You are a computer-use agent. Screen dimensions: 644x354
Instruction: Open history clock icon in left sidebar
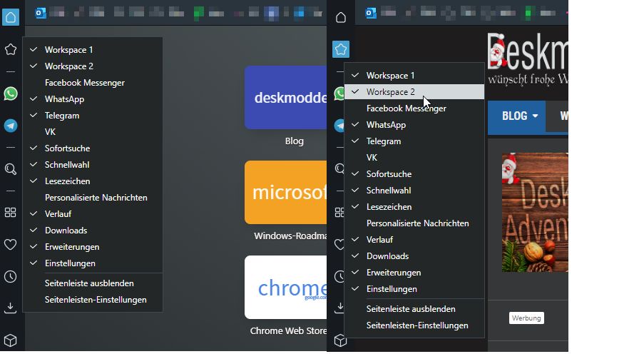click(11, 276)
